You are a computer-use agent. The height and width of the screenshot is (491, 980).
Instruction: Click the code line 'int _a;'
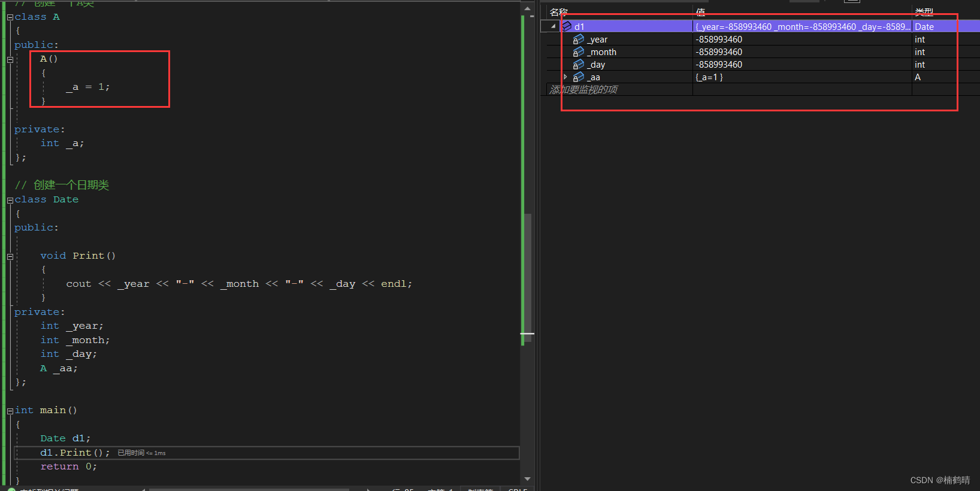[x=62, y=143]
